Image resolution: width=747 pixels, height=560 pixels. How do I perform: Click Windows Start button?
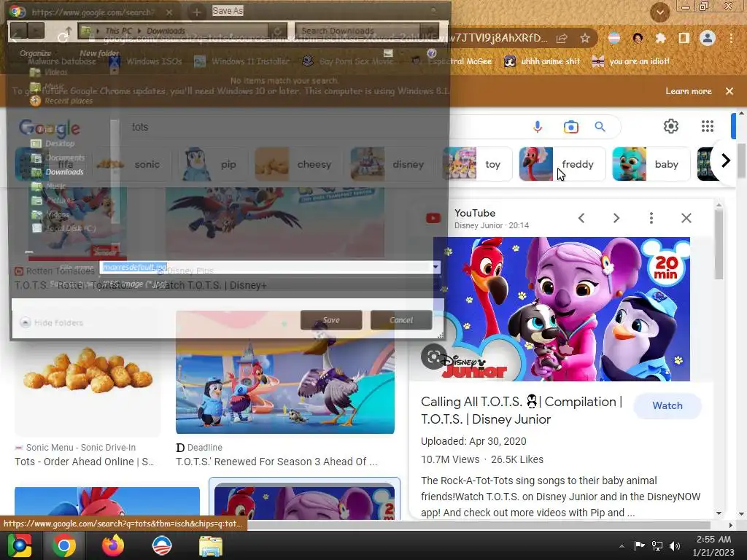pos(19,545)
